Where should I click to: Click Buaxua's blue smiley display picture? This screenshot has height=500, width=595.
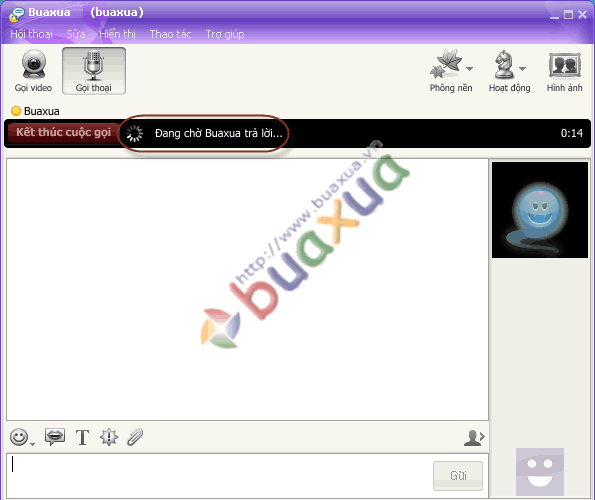pyautogui.click(x=540, y=210)
